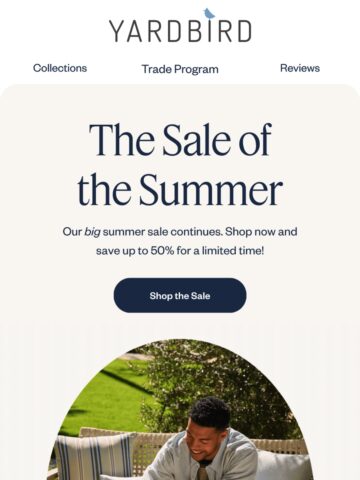Open the Reviews navigation link
The height and width of the screenshot is (480, 360).
300,68
